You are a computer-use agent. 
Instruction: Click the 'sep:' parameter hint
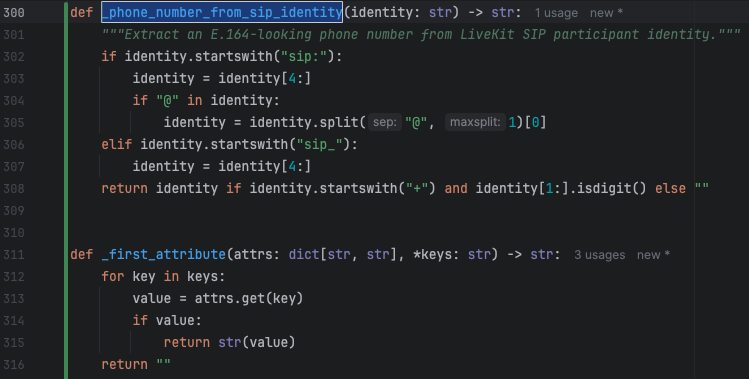(385, 122)
